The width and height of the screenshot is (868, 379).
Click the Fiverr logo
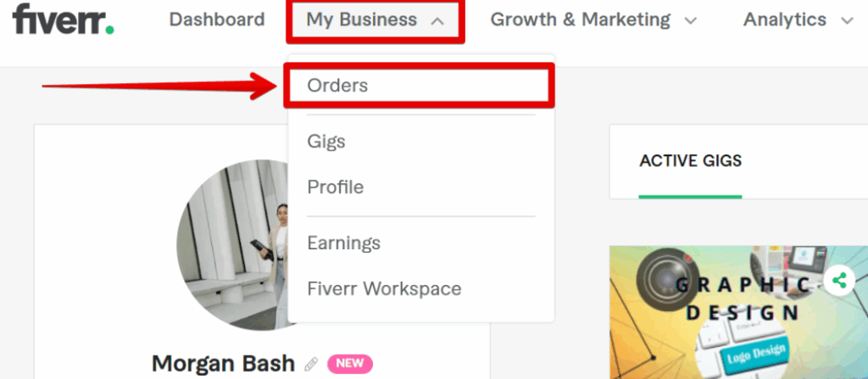click(x=63, y=20)
